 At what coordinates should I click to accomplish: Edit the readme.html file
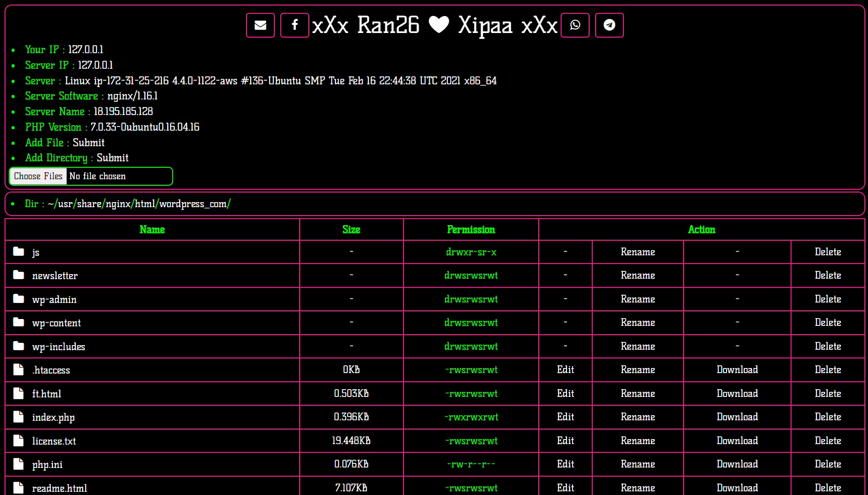coord(566,488)
